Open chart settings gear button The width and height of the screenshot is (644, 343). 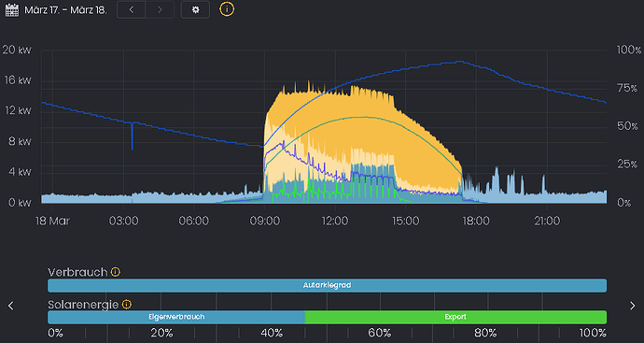tap(195, 9)
